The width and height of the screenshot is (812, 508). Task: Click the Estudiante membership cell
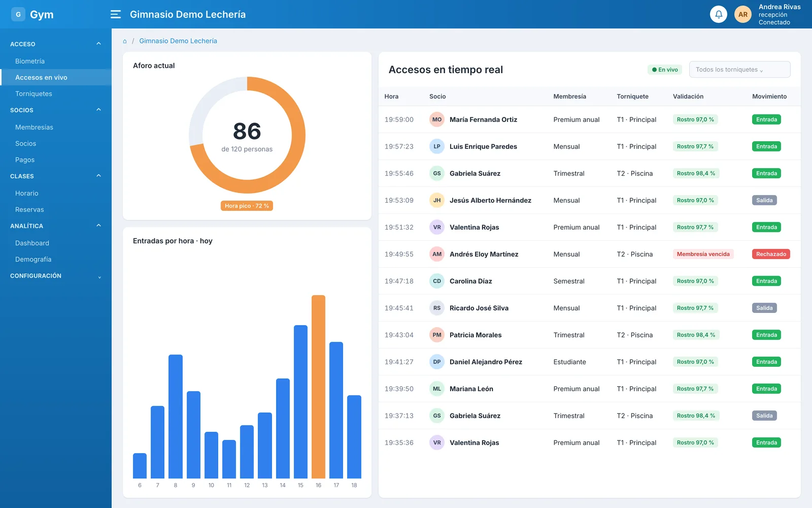tap(569, 362)
